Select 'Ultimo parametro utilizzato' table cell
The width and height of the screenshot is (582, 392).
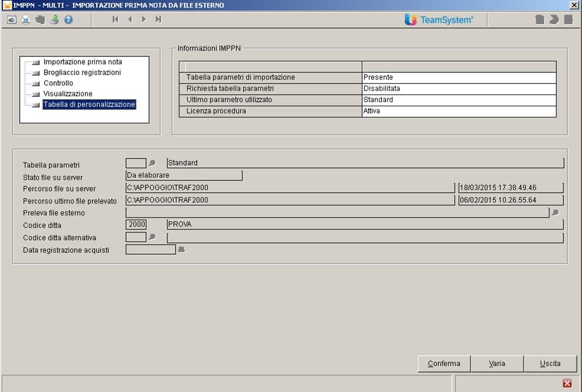(x=270, y=100)
